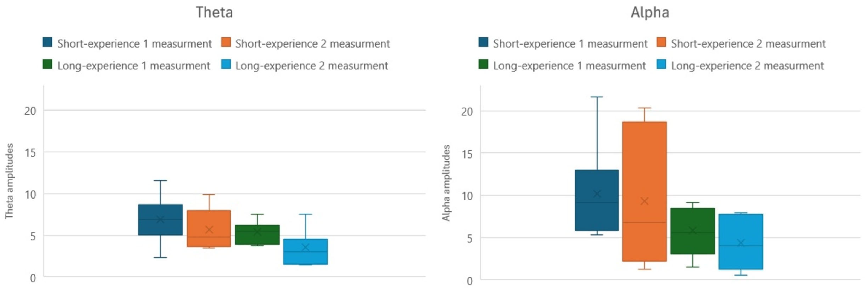The height and width of the screenshot is (291, 868).
Task: Select the Theta chart title
Action: point(214,12)
